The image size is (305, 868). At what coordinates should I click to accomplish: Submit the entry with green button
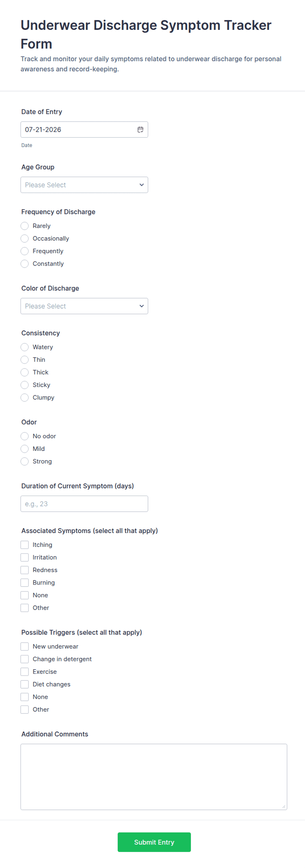pyautogui.click(x=154, y=842)
